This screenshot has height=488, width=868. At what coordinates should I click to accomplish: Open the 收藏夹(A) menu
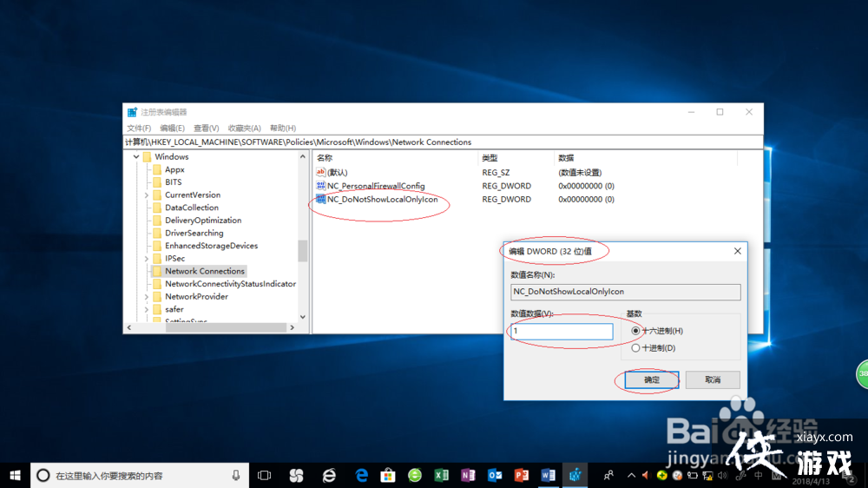coord(244,128)
